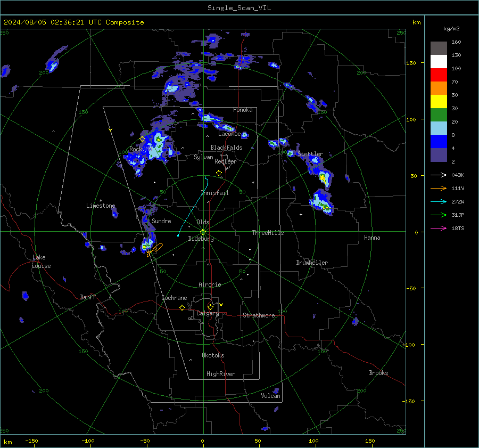Click the RedDeer city label
This screenshot has height=448, width=479.
pyautogui.click(x=226, y=161)
